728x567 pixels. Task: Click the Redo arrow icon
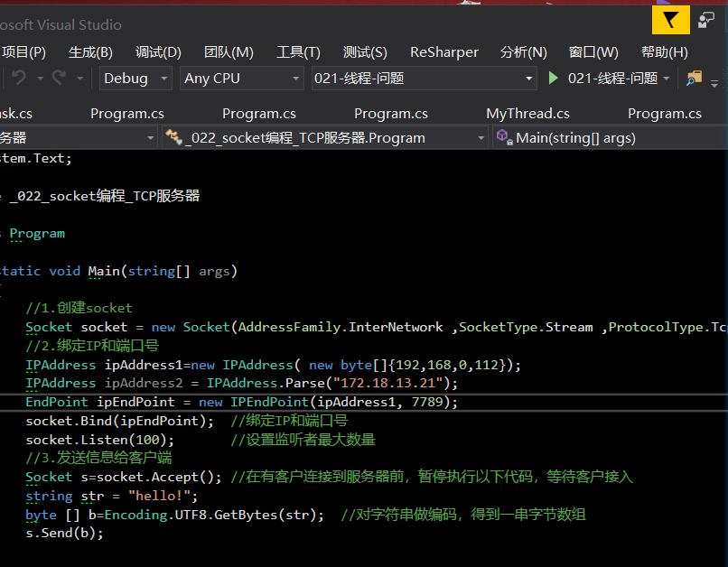[59, 78]
